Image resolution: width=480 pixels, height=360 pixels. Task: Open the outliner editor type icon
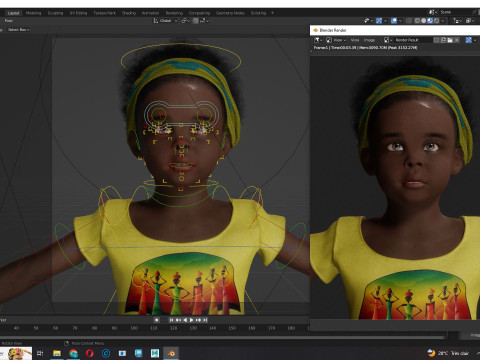pos(457,21)
